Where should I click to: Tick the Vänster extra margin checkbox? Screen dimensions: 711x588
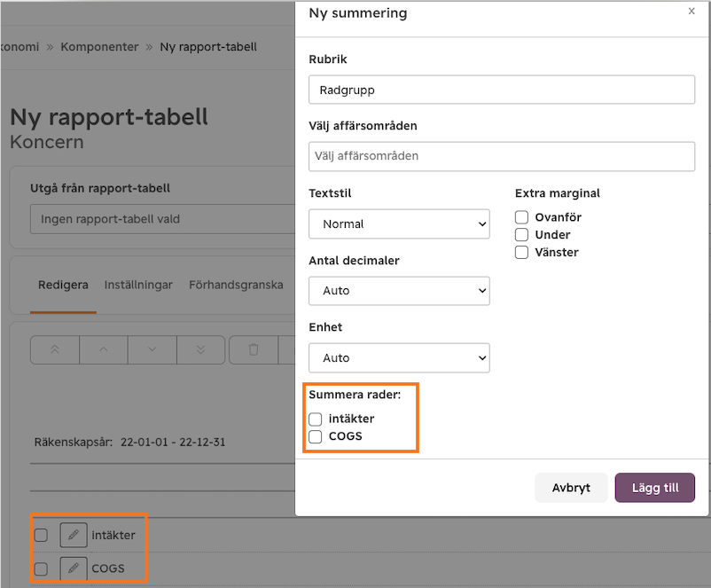pyautogui.click(x=521, y=252)
